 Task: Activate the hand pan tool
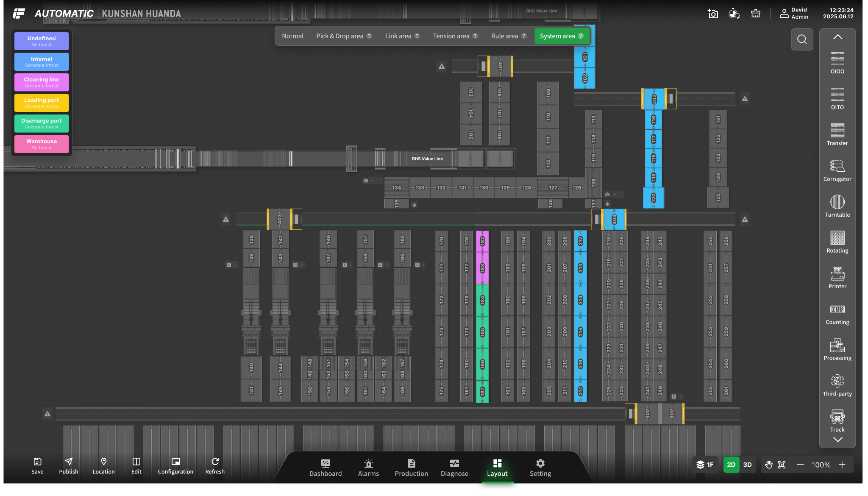(769, 465)
